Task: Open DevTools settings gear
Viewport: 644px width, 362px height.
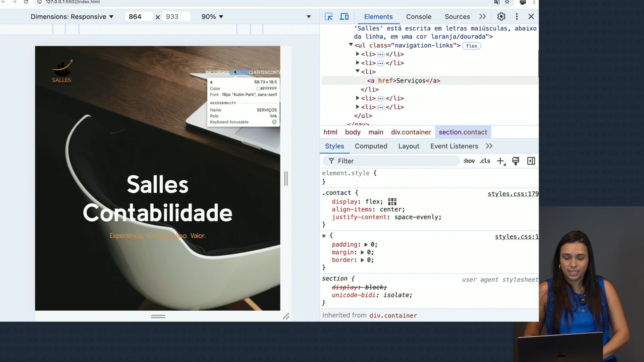Action: pyautogui.click(x=501, y=16)
